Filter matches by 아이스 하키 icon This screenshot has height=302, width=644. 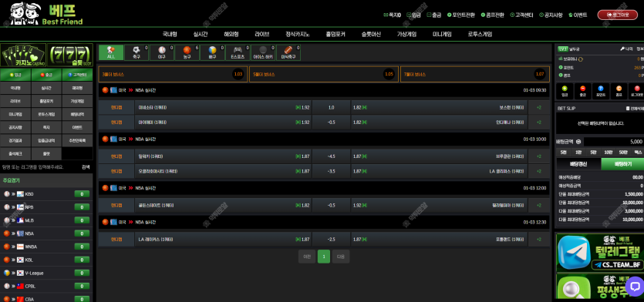263,52
